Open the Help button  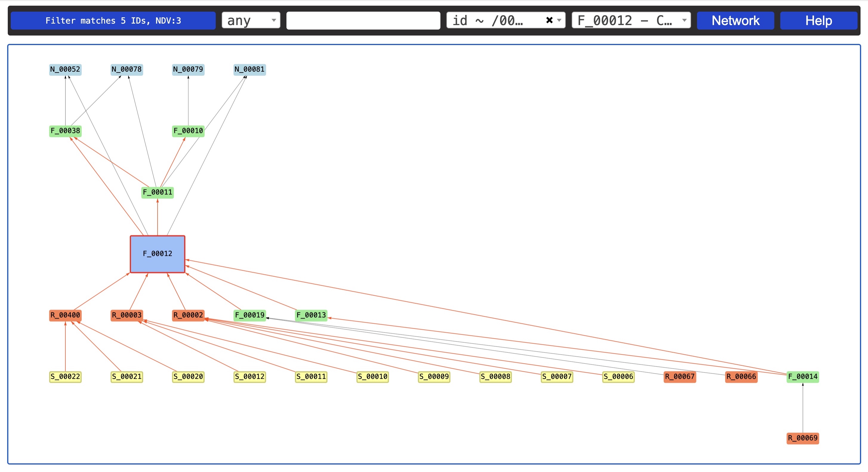pos(818,21)
